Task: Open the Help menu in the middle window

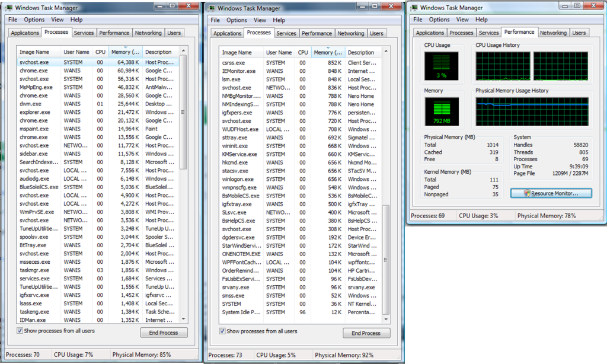Action: click(279, 20)
